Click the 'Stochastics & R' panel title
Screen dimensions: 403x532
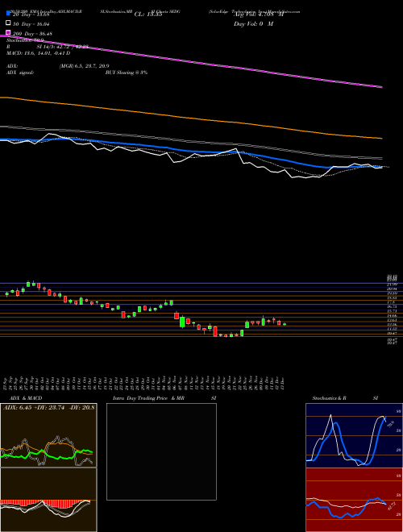click(329, 398)
